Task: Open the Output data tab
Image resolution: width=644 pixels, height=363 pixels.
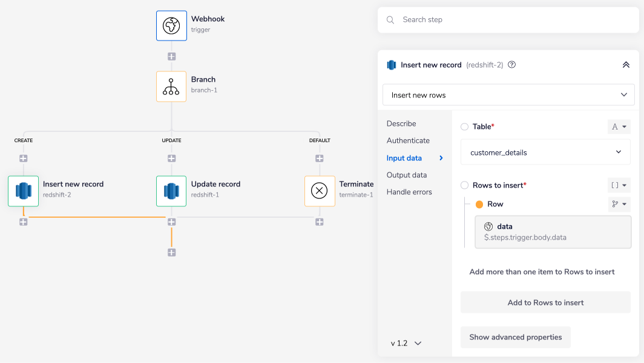Action: [x=406, y=175]
